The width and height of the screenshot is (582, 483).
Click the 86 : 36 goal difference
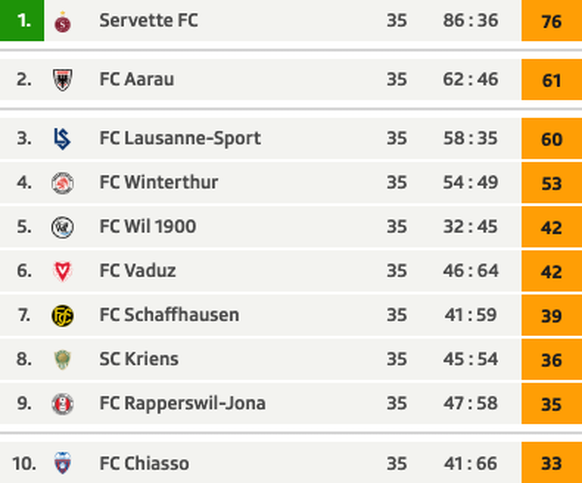click(470, 20)
